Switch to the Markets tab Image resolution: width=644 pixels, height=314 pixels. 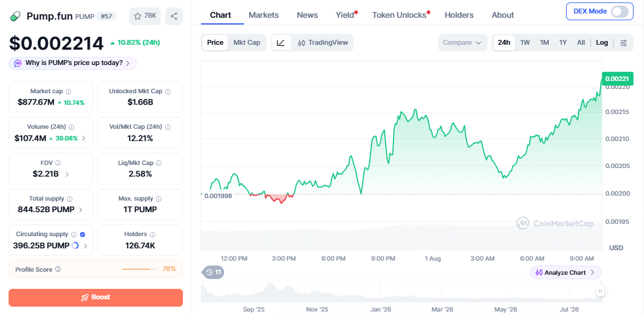[264, 15]
